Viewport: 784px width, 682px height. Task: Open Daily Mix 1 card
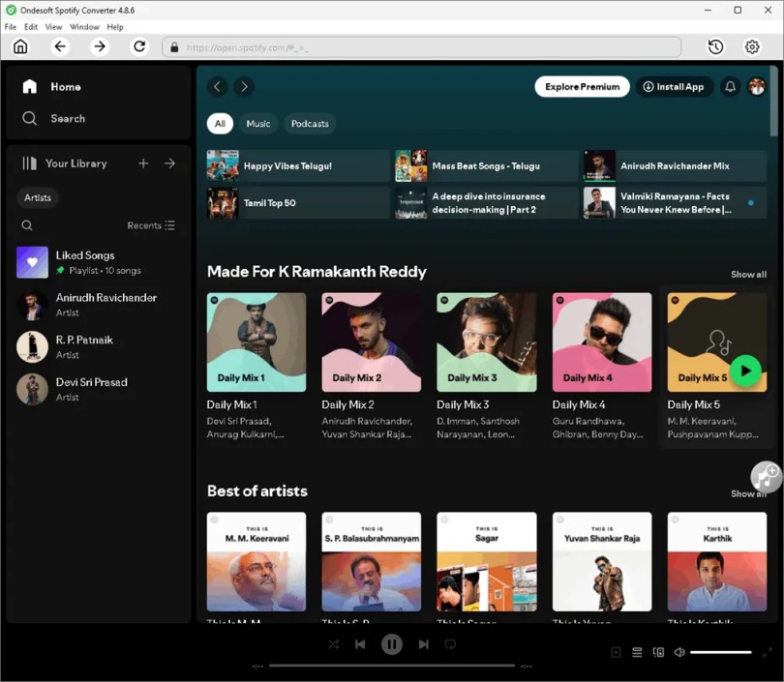tap(256, 368)
